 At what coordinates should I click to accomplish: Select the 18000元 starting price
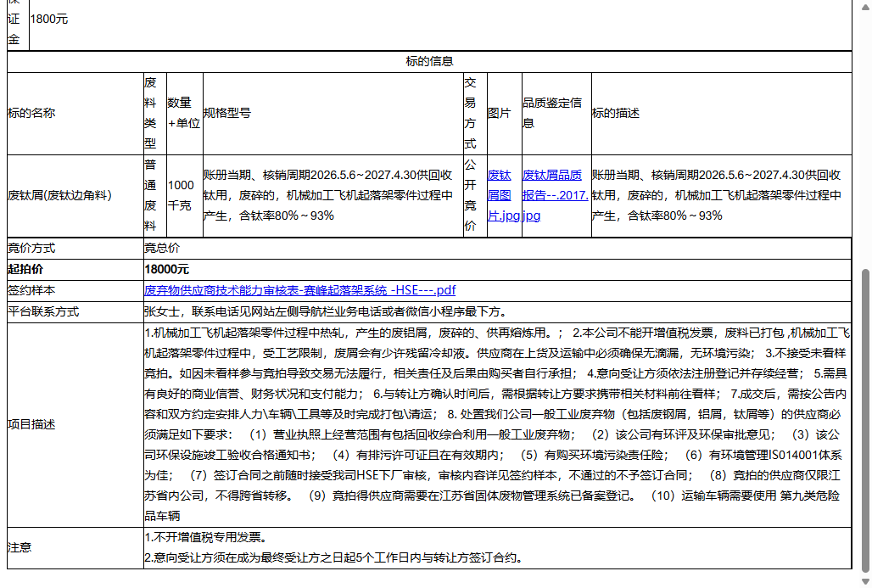tap(166, 269)
